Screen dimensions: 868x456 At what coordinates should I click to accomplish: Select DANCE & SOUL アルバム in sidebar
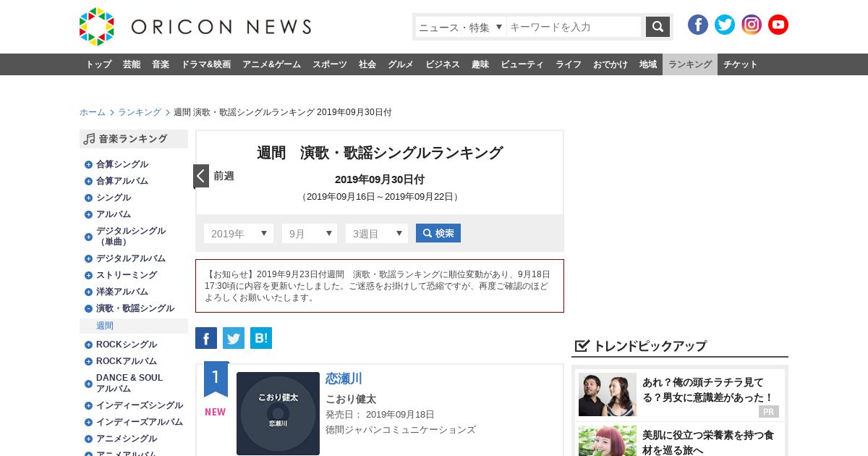pyautogui.click(x=129, y=383)
